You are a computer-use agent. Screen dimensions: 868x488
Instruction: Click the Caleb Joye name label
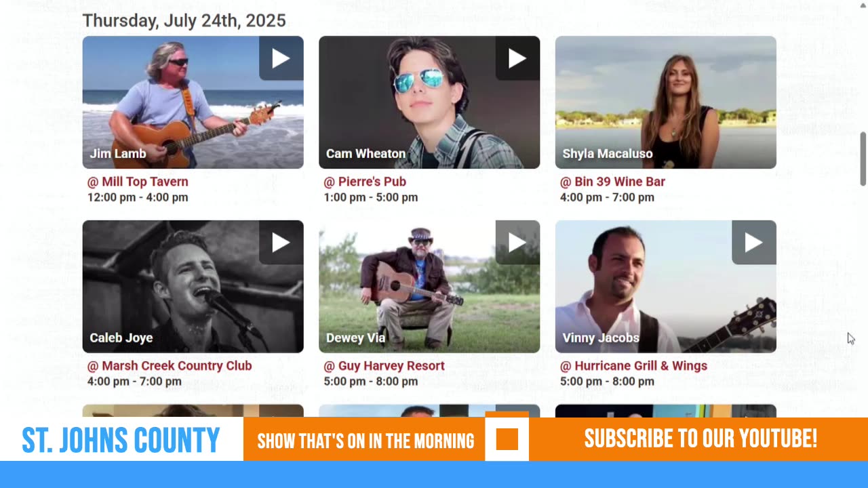pyautogui.click(x=121, y=338)
